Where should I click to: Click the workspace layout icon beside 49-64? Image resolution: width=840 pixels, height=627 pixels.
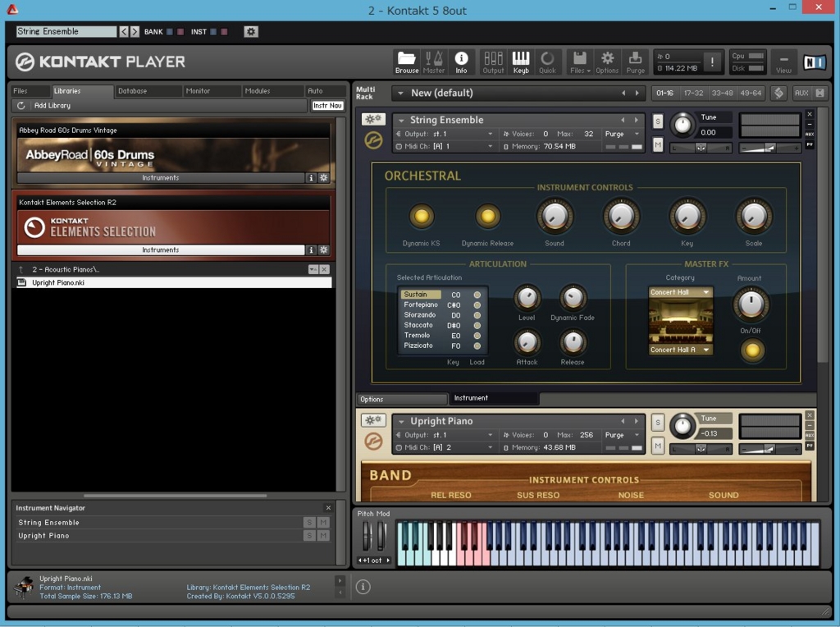point(778,93)
